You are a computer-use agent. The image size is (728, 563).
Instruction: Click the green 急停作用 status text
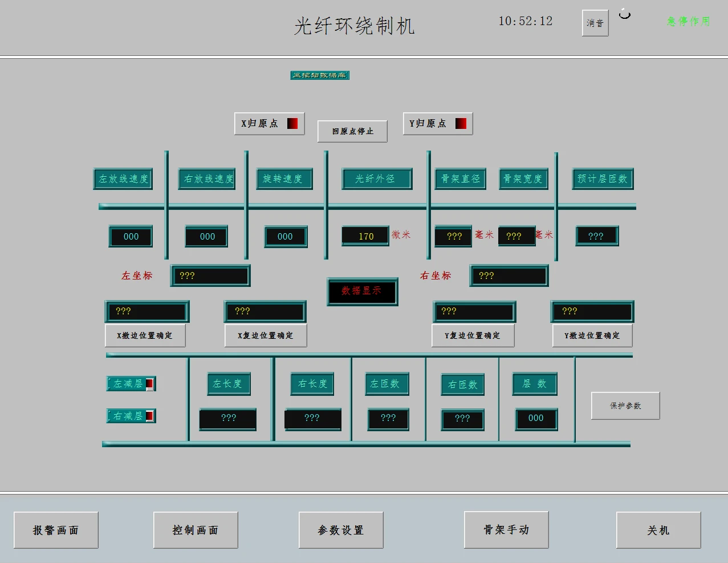click(689, 21)
